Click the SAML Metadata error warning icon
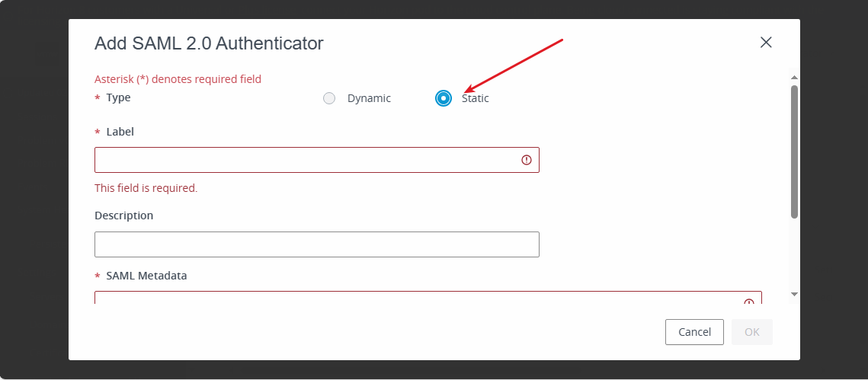 (749, 302)
